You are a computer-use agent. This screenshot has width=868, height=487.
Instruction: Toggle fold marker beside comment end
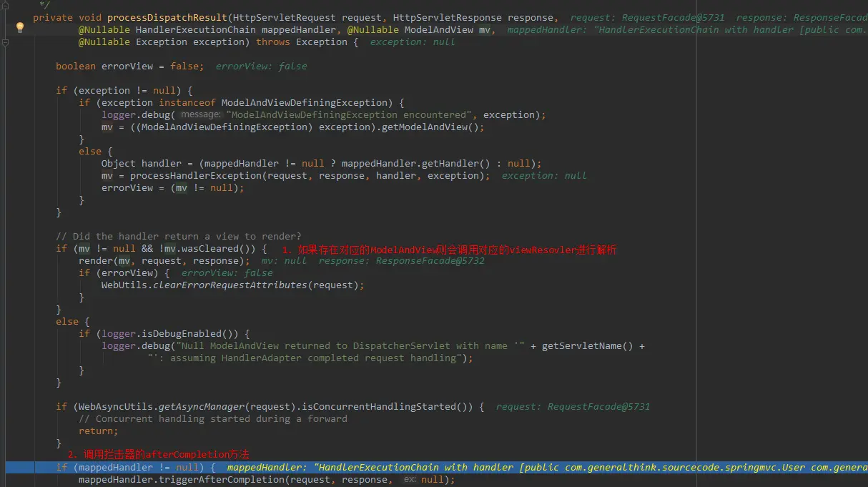[x=6, y=4]
